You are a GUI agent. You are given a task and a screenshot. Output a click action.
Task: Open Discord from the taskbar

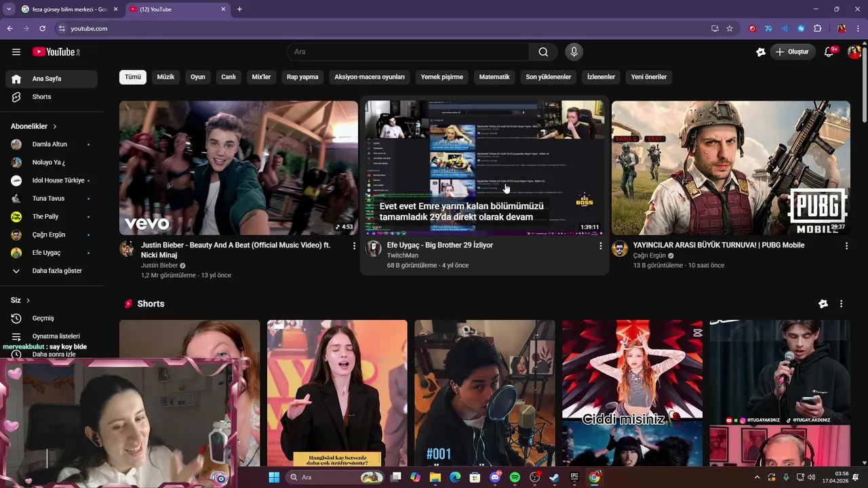pyautogui.click(x=495, y=477)
